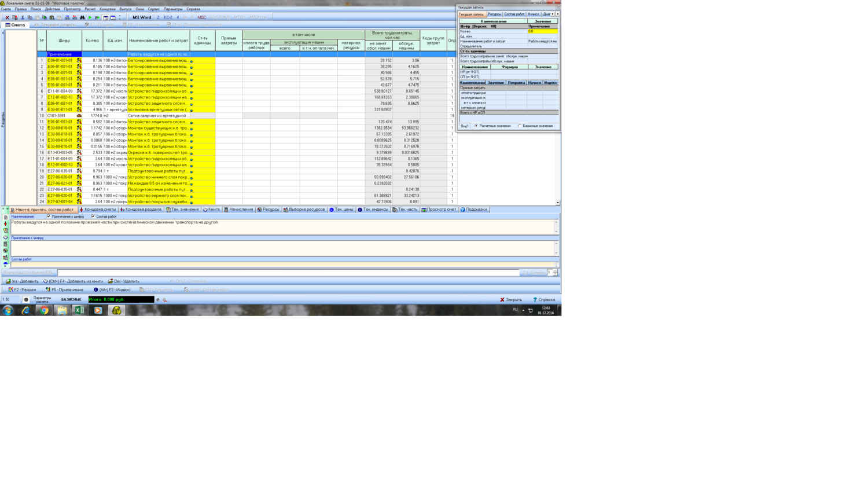This screenshot has height=495, width=868.
Task: Click the blue dot icon in row 1 unit cost cell
Action: click(192, 61)
